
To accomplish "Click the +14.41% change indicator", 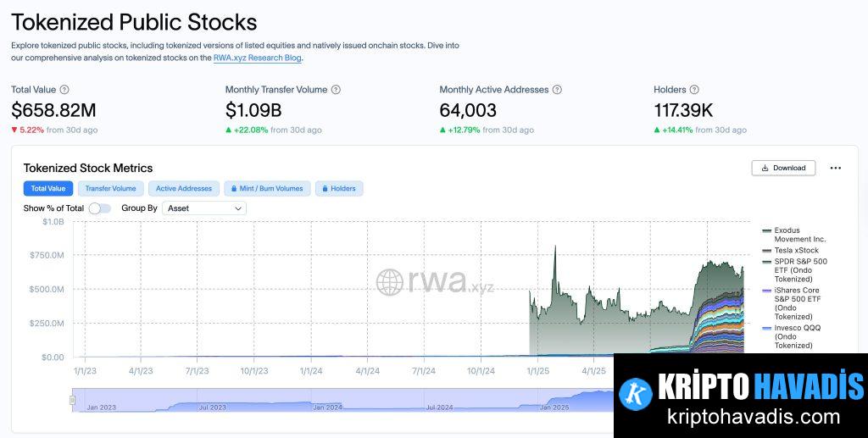I will [x=674, y=130].
